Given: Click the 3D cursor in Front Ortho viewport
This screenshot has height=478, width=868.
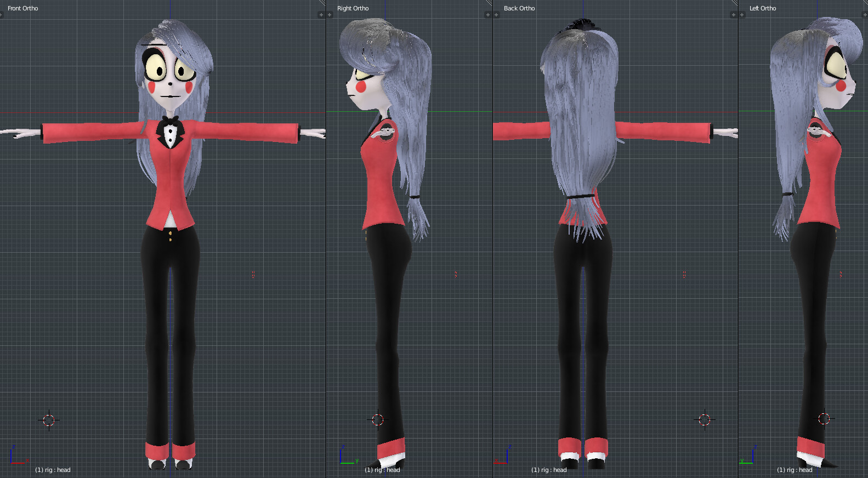Looking at the screenshot, I should point(49,420).
